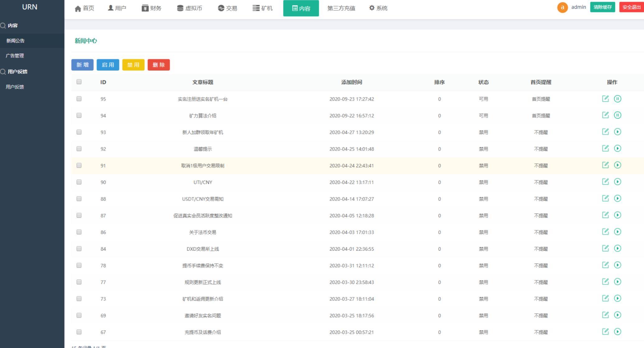This screenshot has height=348, width=644.
Task: Edit article 67 via pencil icon
Action: (x=605, y=332)
